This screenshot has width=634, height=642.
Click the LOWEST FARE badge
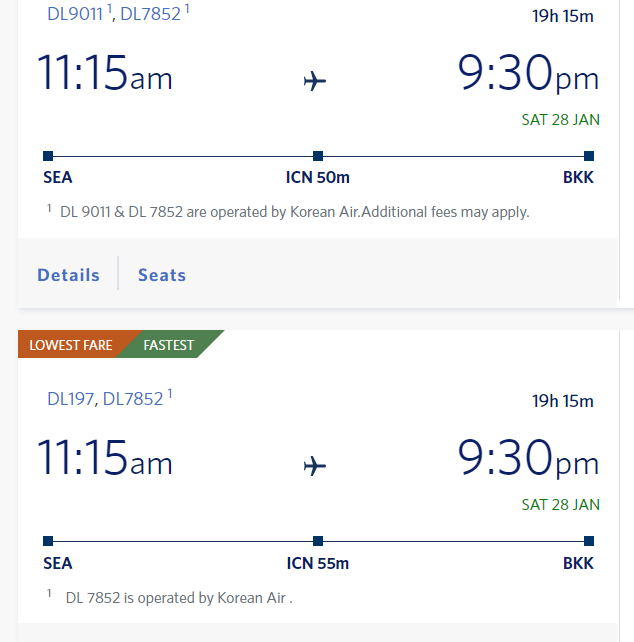click(x=70, y=345)
